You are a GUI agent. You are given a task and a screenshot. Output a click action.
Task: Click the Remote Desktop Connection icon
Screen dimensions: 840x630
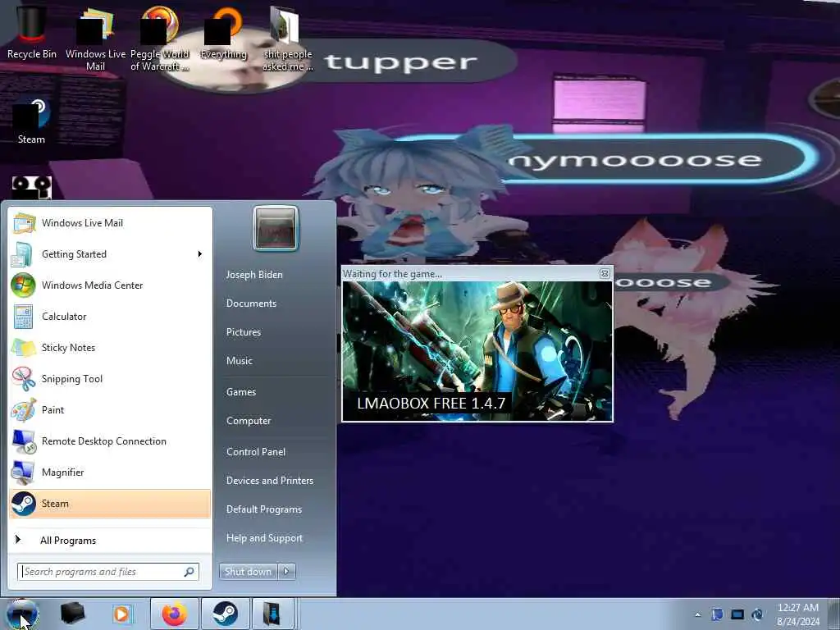[24, 441]
